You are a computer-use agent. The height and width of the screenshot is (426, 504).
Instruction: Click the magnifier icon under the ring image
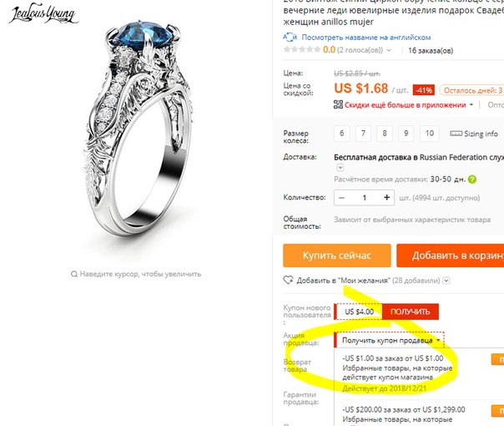pyautogui.click(x=74, y=274)
